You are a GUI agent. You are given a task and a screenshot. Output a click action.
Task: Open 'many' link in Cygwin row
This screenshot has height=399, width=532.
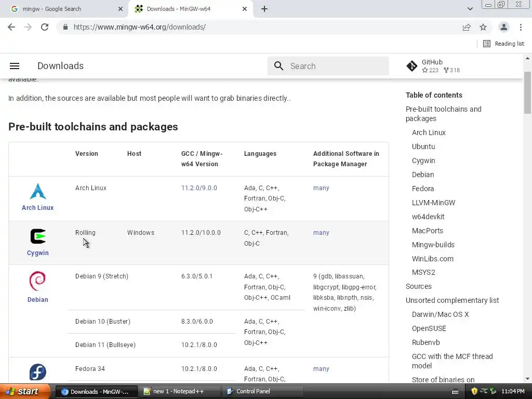click(321, 233)
